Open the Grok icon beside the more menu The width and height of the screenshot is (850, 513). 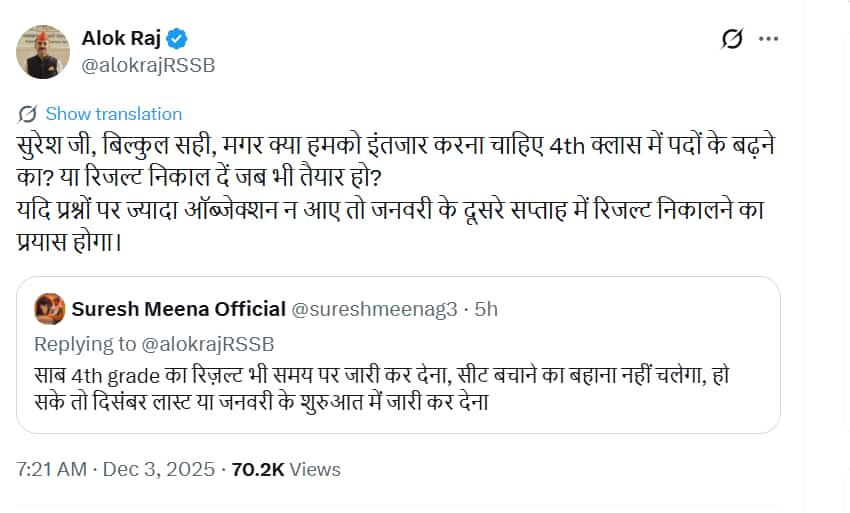(x=731, y=39)
